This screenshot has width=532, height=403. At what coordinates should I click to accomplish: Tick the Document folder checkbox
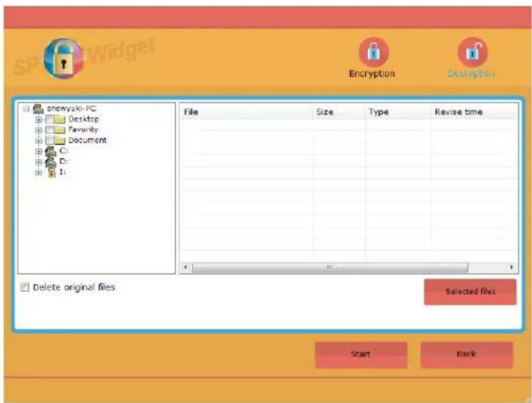[x=50, y=141]
